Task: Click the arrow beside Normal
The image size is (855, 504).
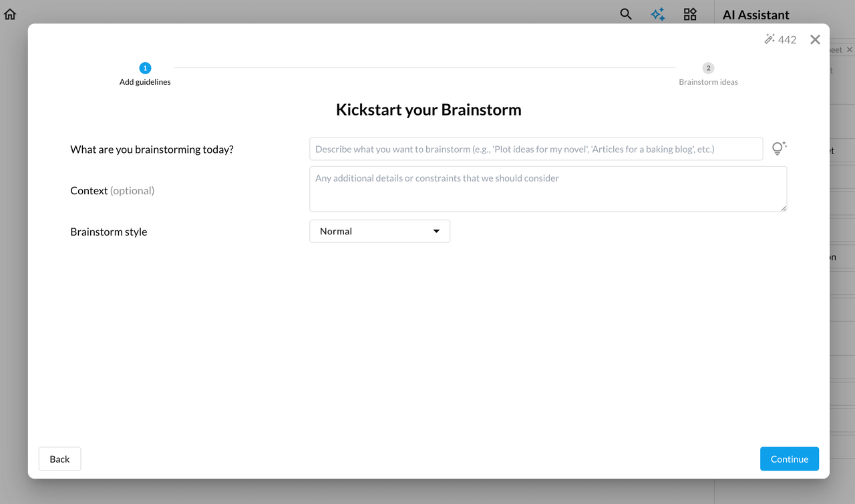Action: pos(436,231)
